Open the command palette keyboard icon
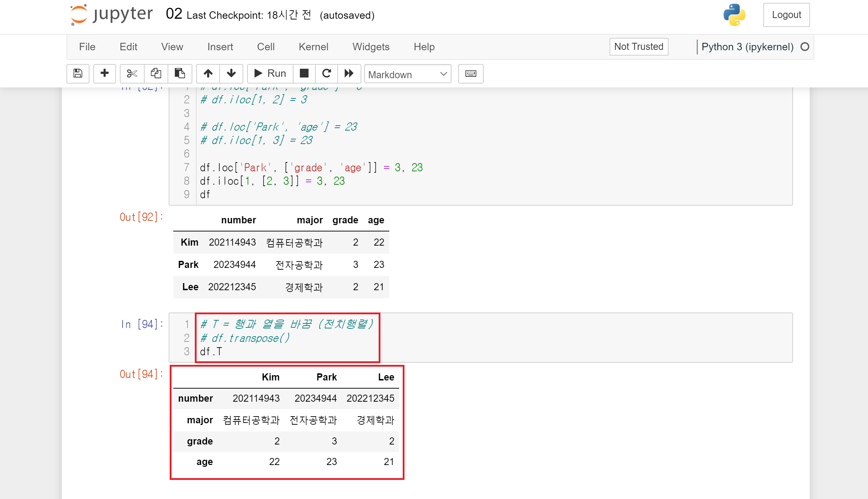This screenshot has width=868, height=499. (471, 74)
